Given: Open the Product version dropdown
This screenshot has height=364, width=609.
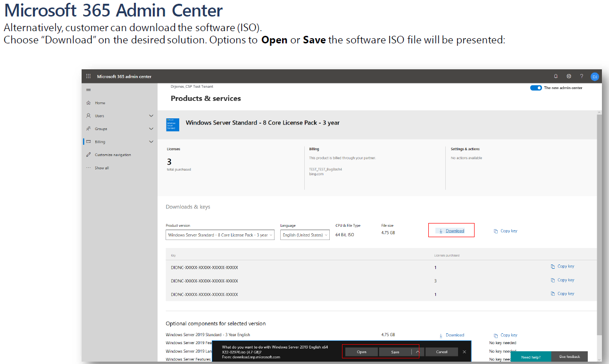Looking at the screenshot, I should [220, 235].
